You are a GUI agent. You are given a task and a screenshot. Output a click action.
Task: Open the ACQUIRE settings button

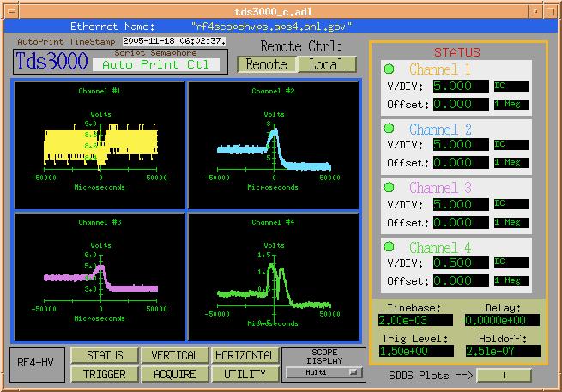(x=174, y=374)
